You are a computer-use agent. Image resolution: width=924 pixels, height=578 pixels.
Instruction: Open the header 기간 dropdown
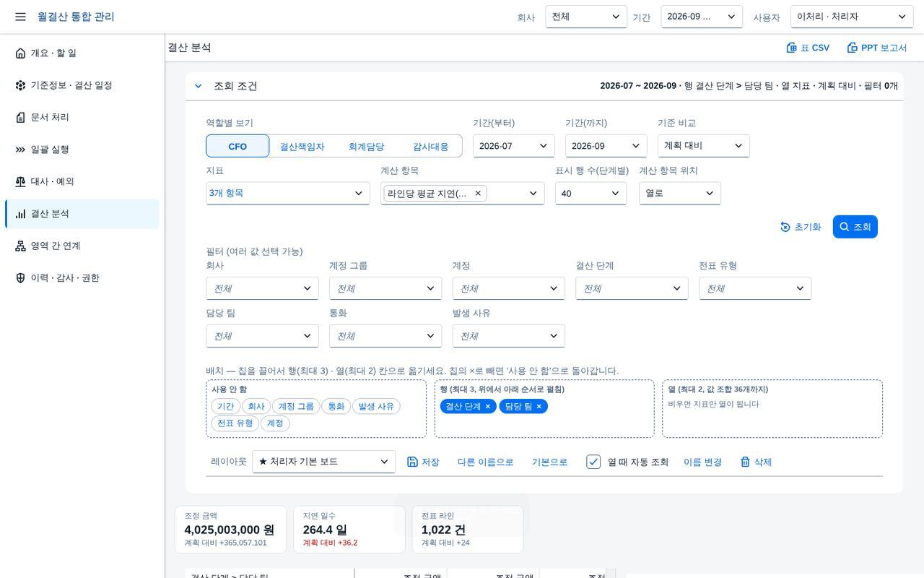pyautogui.click(x=702, y=17)
